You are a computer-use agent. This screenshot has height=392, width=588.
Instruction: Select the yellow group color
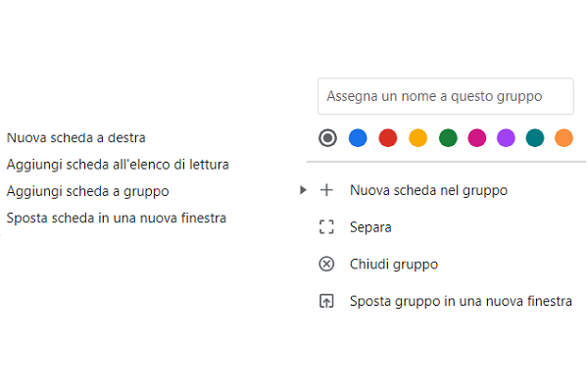click(417, 138)
